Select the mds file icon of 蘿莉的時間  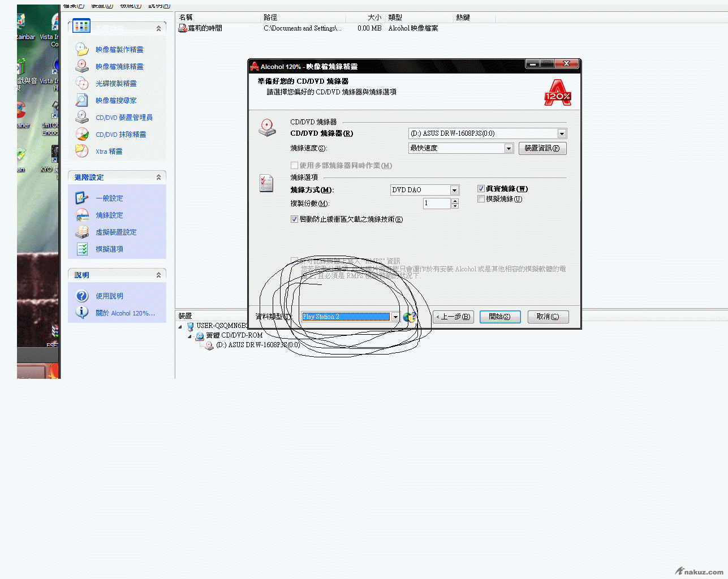coord(183,28)
